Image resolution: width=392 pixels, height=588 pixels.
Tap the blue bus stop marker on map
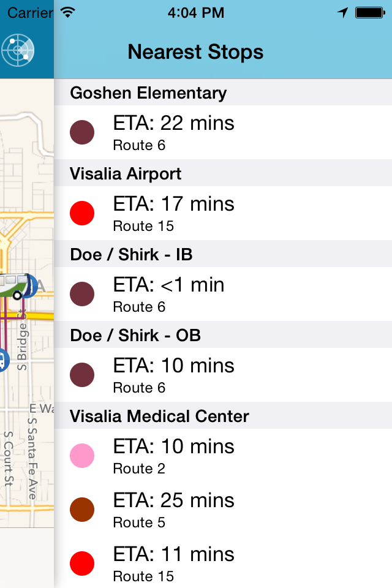tap(3, 360)
